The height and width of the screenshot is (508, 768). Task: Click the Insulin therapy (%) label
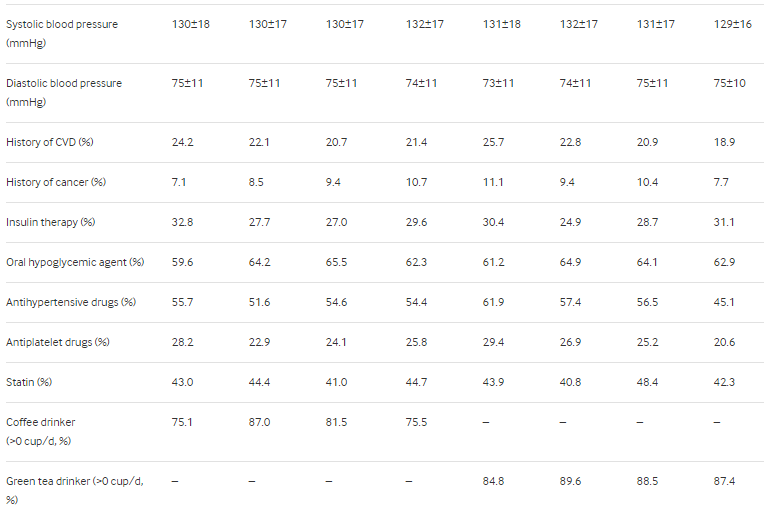pyautogui.click(x=50, y=222)
